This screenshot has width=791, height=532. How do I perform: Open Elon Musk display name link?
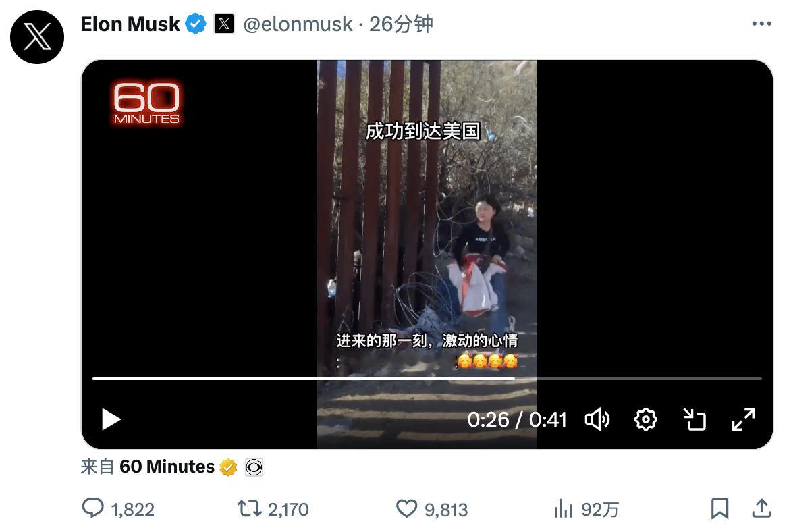130,24
